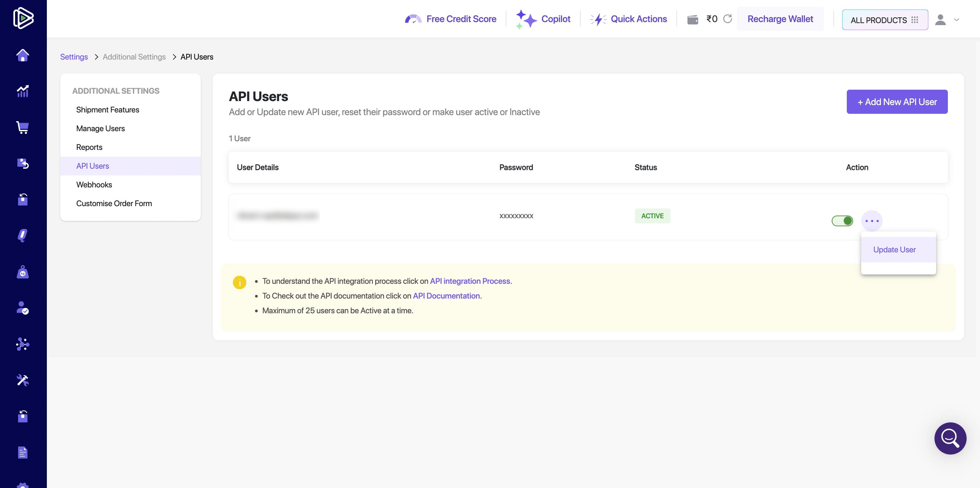Disable the active API user toggle
The width and height of the screenshot is (980, 488).
coord(842,221)
